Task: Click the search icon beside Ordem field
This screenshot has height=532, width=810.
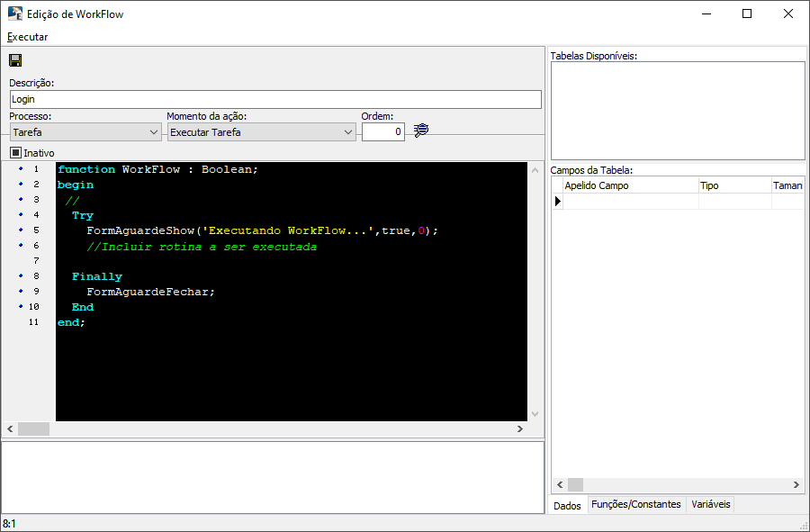Action: pyautogui.click(x=420, y=131)
